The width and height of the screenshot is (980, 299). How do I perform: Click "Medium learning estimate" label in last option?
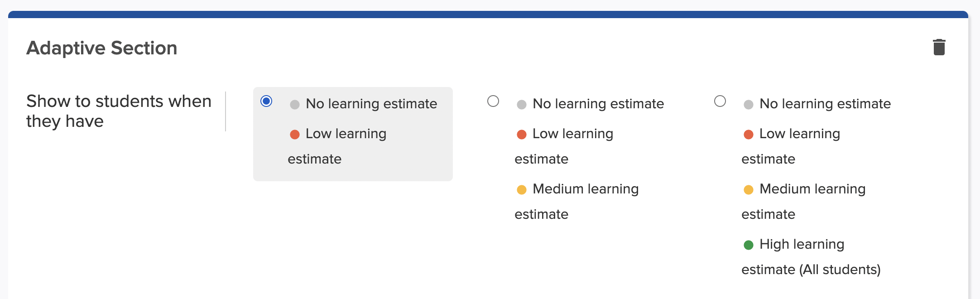click(804, 202)
